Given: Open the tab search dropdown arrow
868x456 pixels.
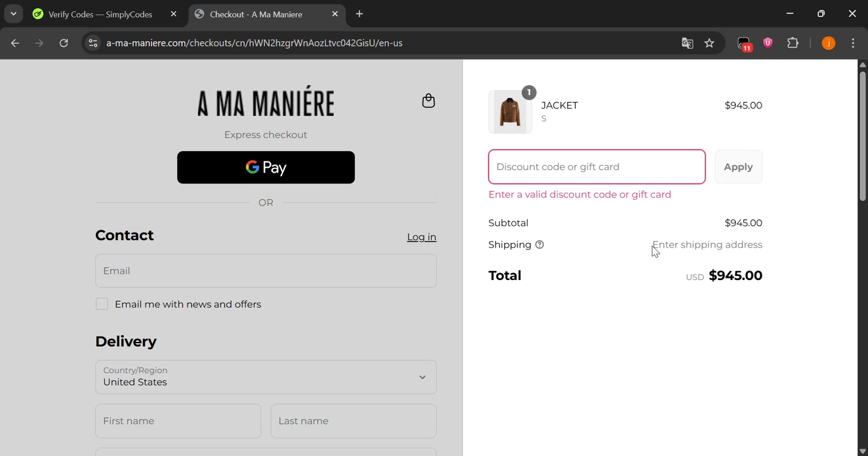Looking at the screenshot, I should coord(13,14).
